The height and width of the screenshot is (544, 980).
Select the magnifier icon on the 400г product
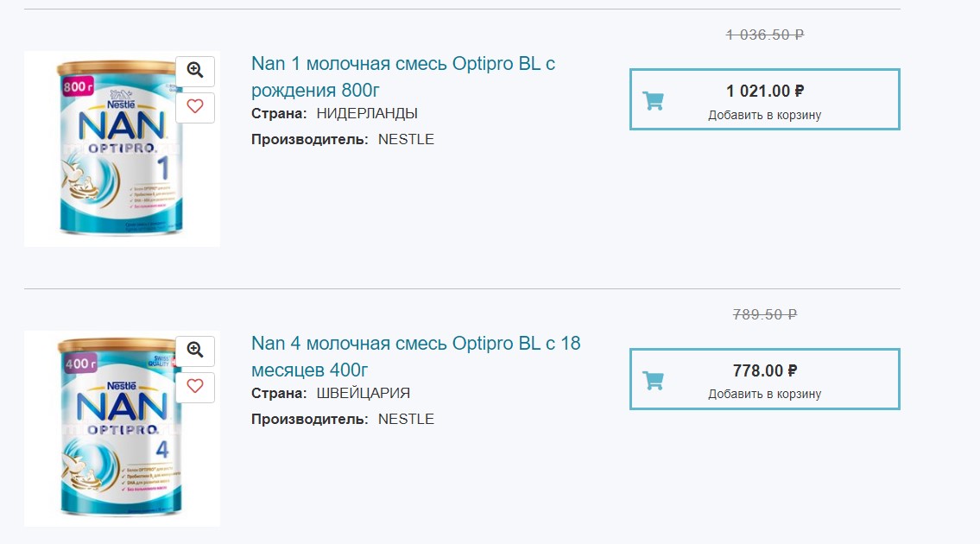(x=195, y=351)
